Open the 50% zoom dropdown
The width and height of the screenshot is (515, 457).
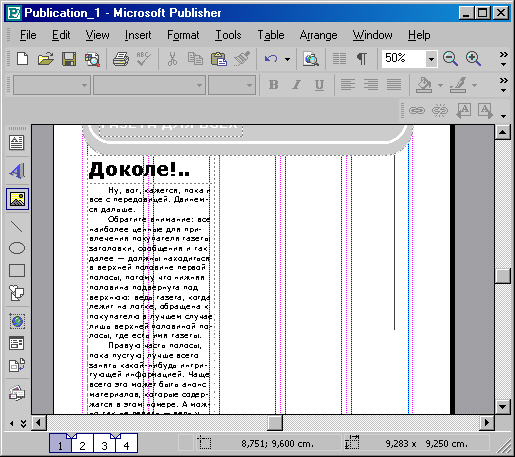[x=431, y=59]
